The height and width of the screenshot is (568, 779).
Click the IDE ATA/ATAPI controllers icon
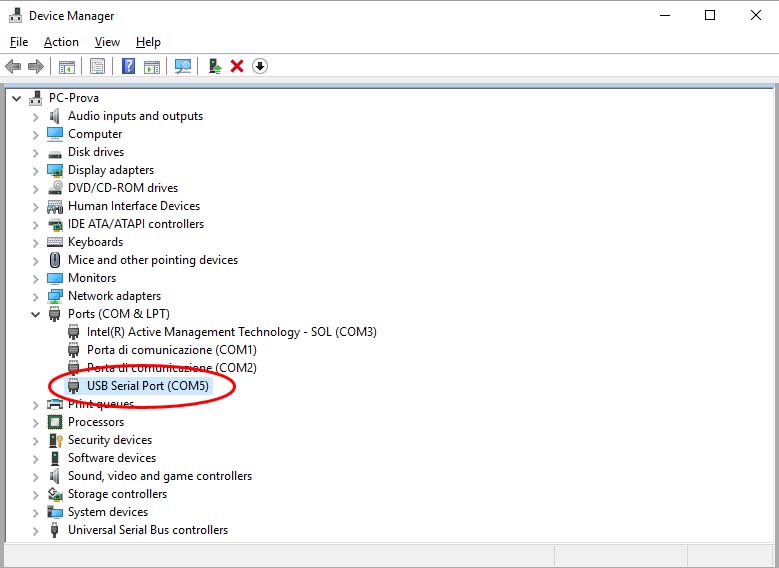55,224
